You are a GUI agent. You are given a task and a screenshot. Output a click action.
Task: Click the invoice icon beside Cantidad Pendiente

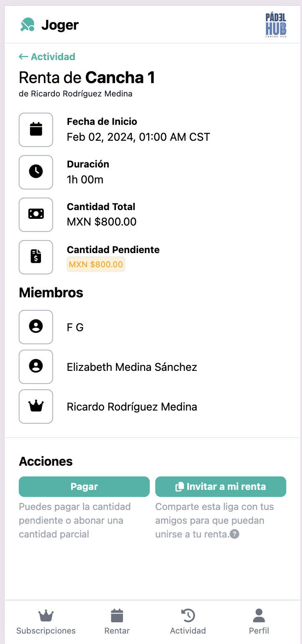[x=36, y=257]
